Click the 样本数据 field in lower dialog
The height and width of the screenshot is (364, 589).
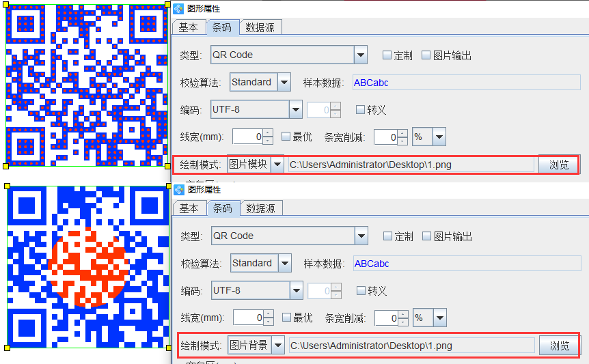(x=467, y=264)
